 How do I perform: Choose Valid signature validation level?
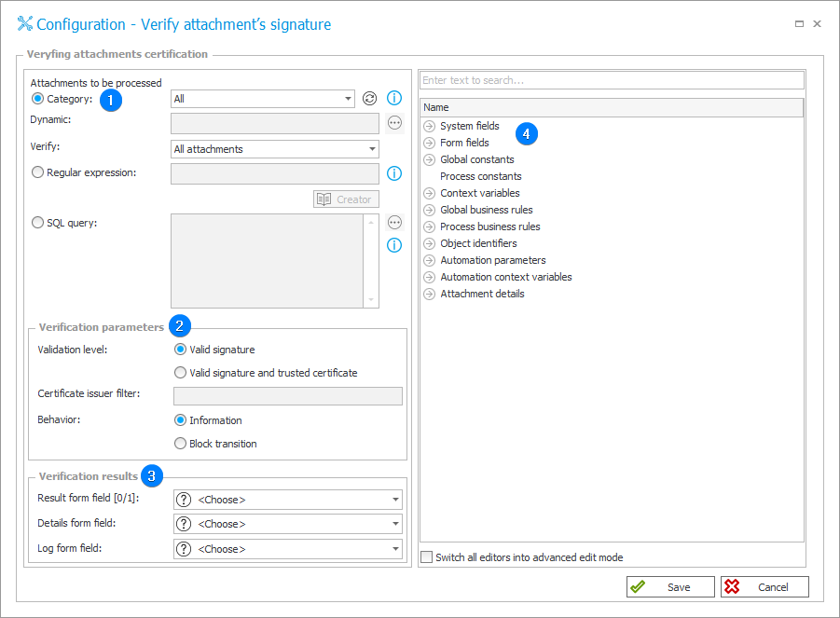(x=181, y=350)
